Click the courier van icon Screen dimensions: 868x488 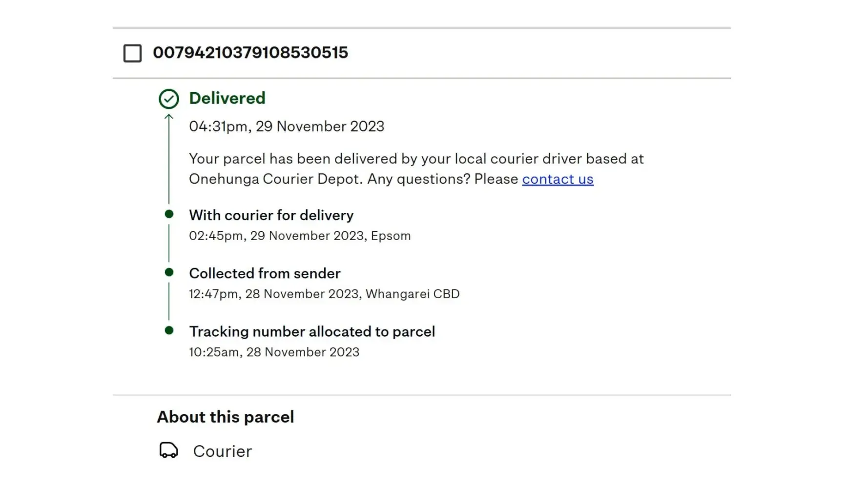click(x=169, y=450)
